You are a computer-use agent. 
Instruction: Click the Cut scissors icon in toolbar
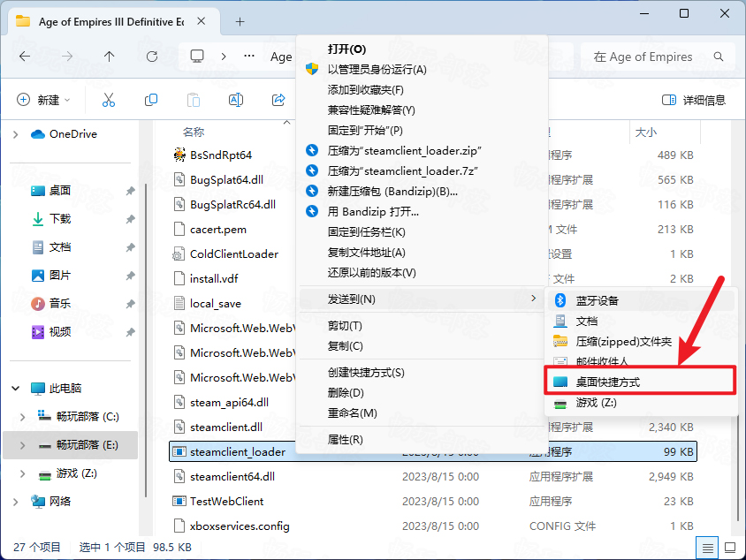pyautogui.click(x=109, y=100)
